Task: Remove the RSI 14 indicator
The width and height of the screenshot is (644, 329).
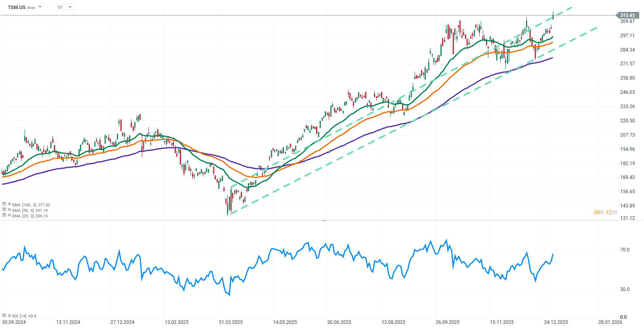Action: tap(9, 316)
